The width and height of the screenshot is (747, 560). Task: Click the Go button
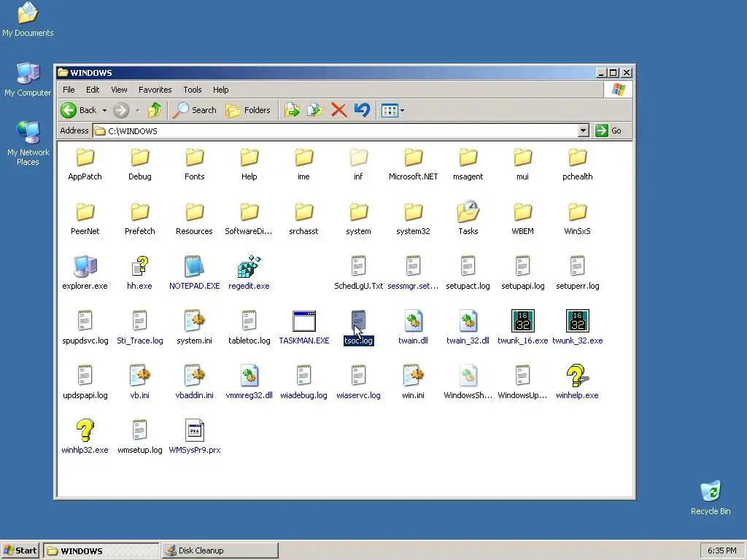pyautogui.click(x=609, y=131)
